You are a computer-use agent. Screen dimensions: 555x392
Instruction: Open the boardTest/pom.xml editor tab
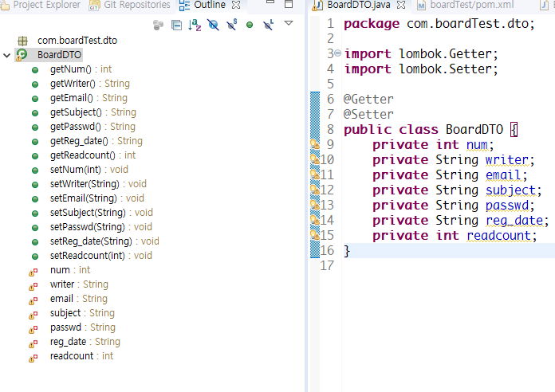click(465, 5)
